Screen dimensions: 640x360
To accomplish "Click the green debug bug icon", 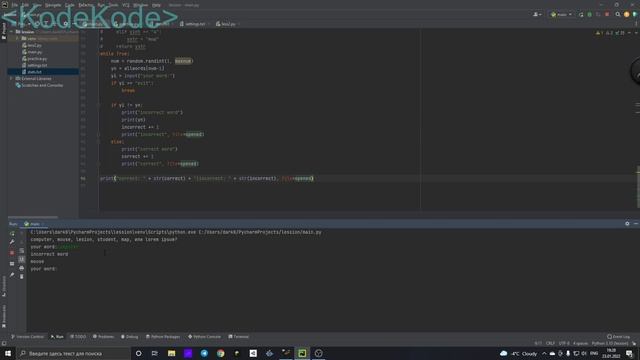I will coord(589,14).
